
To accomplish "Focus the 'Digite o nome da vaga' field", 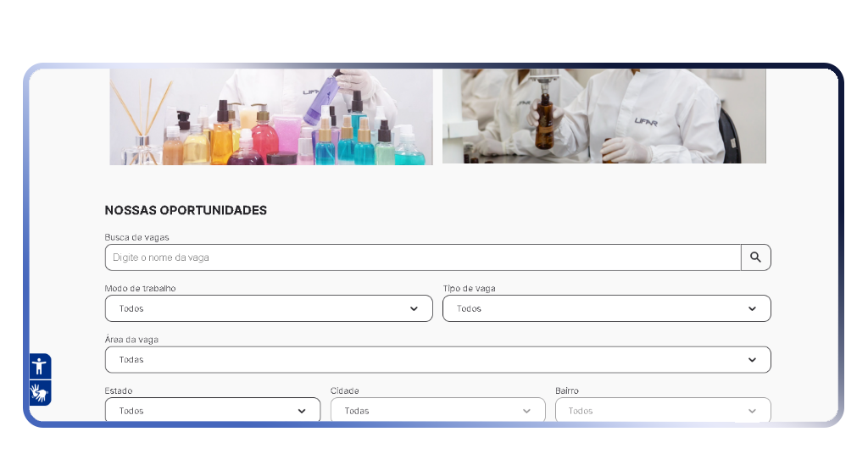I will pyautogui.click(x=422, y=257).
